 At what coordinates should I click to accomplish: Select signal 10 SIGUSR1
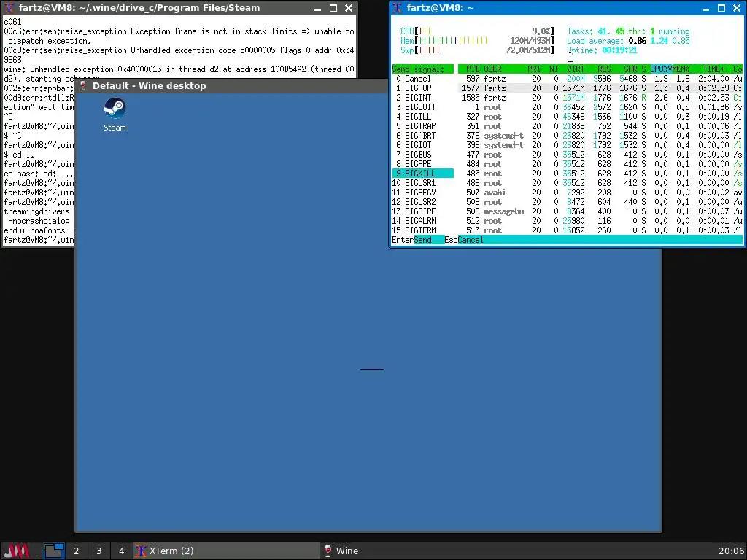tap(422, 183)
